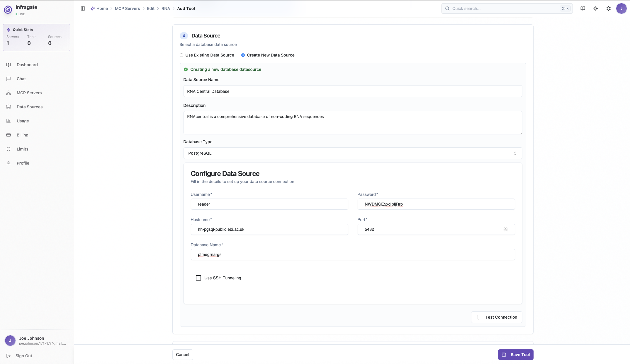Open the user avatar J in header
630x364 pixels.
621,8
